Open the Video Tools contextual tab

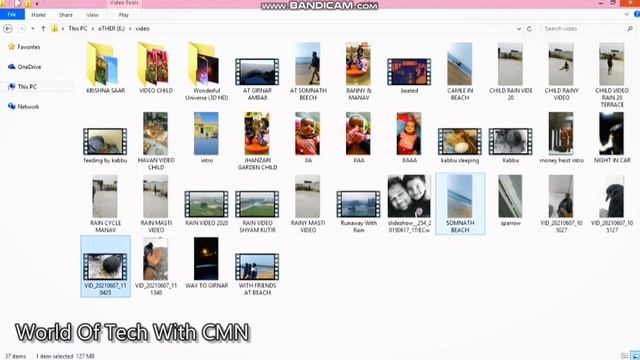124,3
